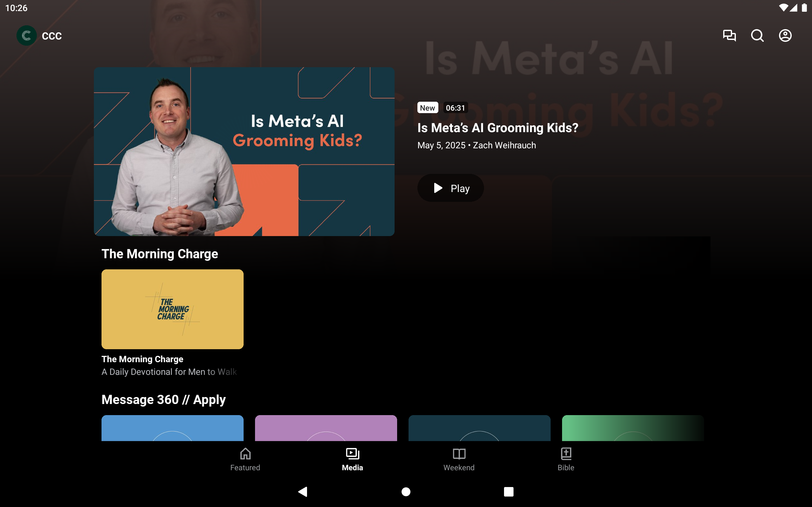This screenshot has width=812, height=507.
Task: Open the Weekend book icon
Action: (x=459, y=454)
